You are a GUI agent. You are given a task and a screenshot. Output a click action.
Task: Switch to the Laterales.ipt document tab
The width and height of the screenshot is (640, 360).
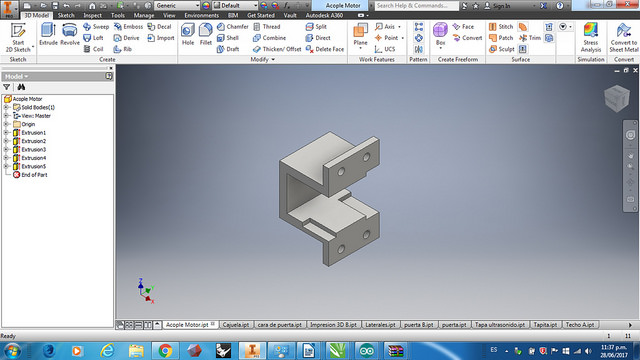(380, 325)
